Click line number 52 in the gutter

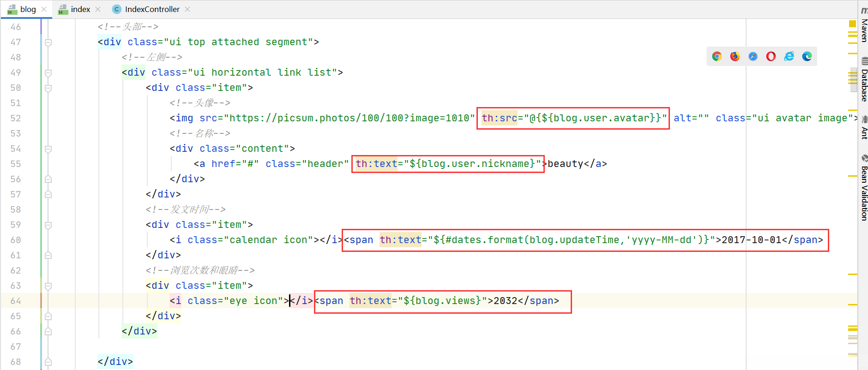pyautogui.click(x=16, y=118)
